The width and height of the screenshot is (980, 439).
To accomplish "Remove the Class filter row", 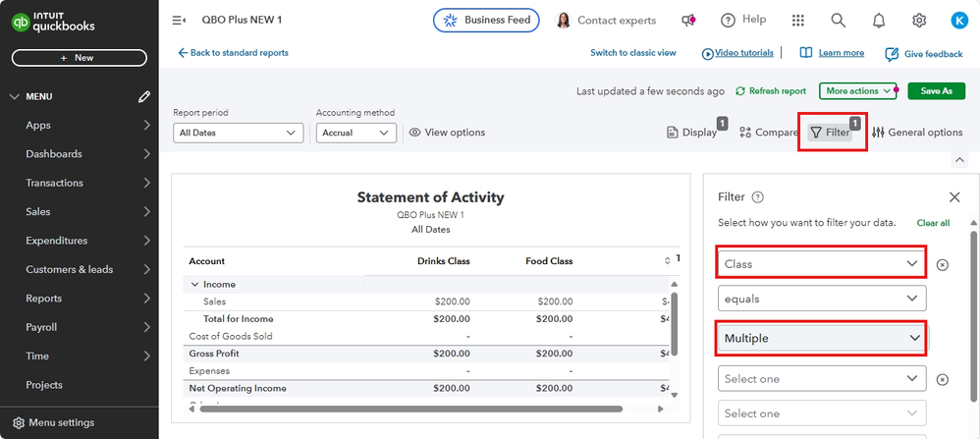I will pos(942,264).
